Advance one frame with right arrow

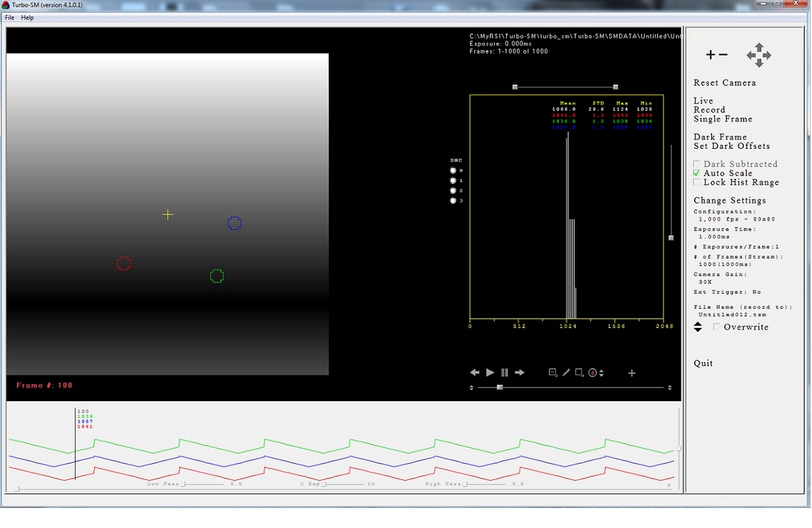click(519, 372)
